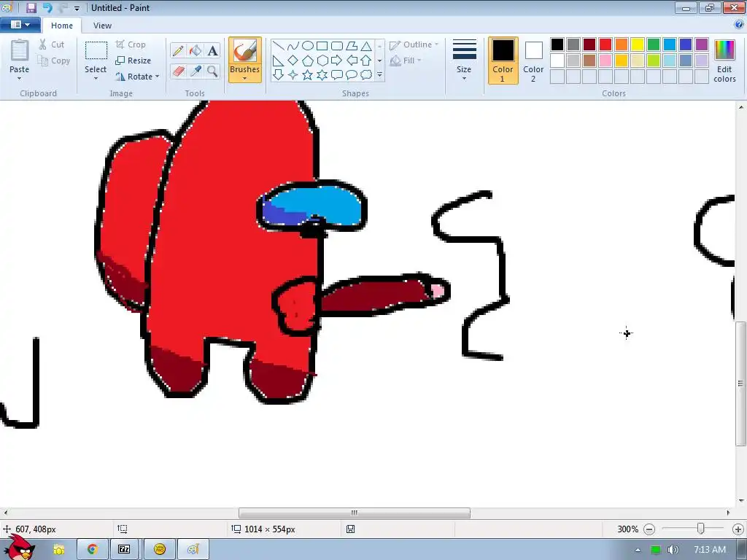This screenshot has height=560, width=747.
Task: Choose the Rounded rectangular callout shape
Action: (337, 75)
